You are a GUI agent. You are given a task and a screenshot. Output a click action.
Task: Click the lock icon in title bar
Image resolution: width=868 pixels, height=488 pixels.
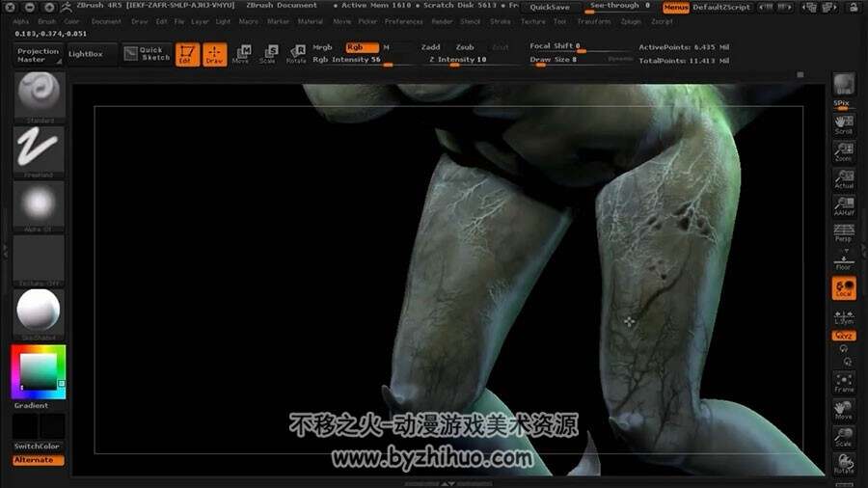point(854,7)
